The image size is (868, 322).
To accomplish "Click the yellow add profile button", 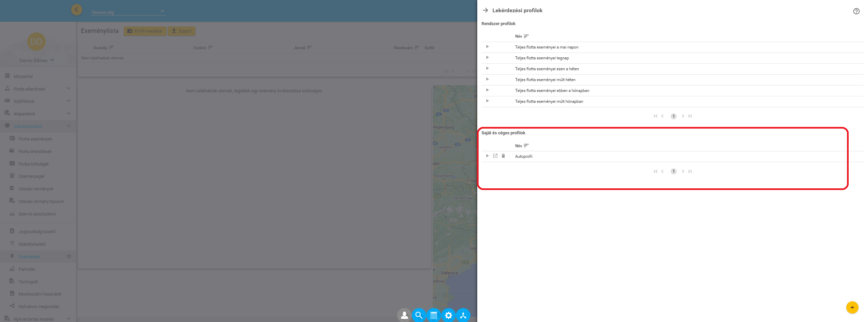I will [852, 307].
